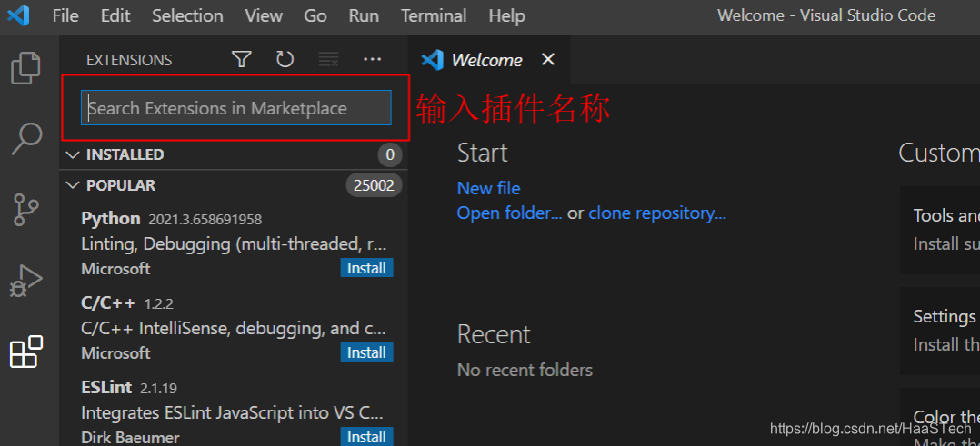The image size is (980, 446).
Task: Click the installed count badge showing 0
Action: (x=390, y=154)
